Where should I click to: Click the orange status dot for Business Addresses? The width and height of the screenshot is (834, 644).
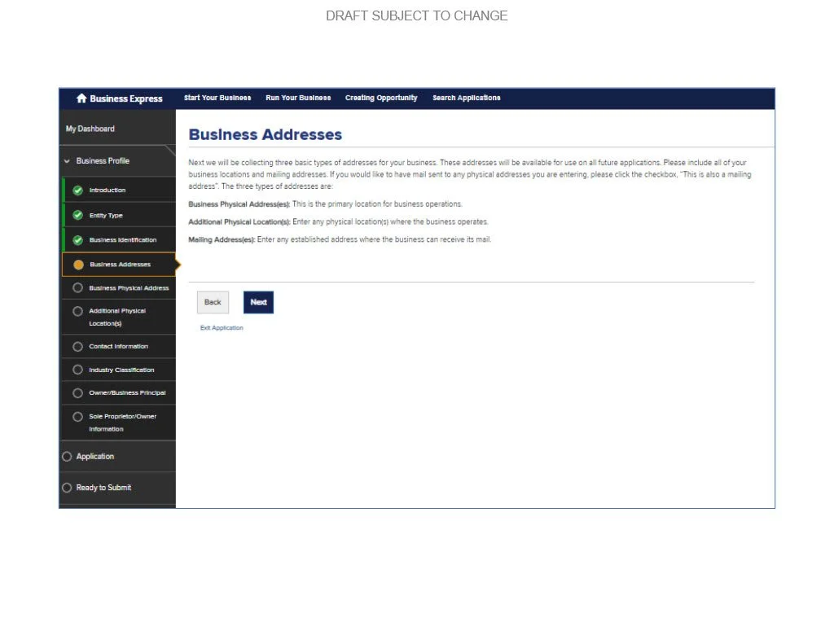pos(78,265)
